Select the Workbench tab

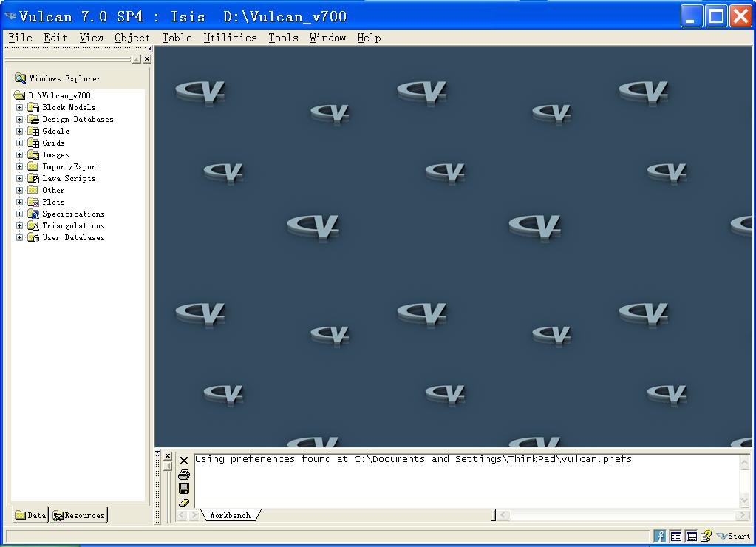click(230, 515)
